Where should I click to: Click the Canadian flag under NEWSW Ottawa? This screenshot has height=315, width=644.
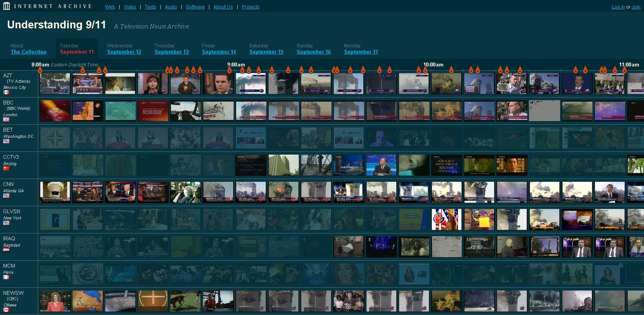tap(6, 310)
